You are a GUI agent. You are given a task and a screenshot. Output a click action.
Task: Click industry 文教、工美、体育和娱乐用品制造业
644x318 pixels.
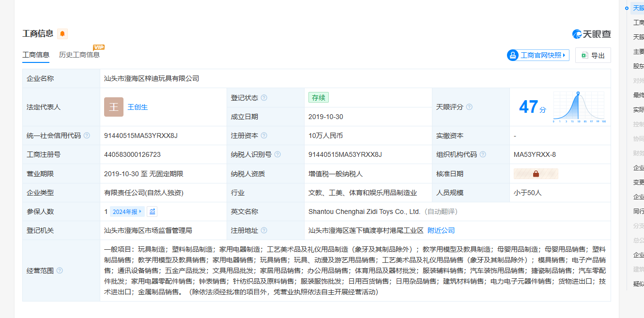coord(363,193)
